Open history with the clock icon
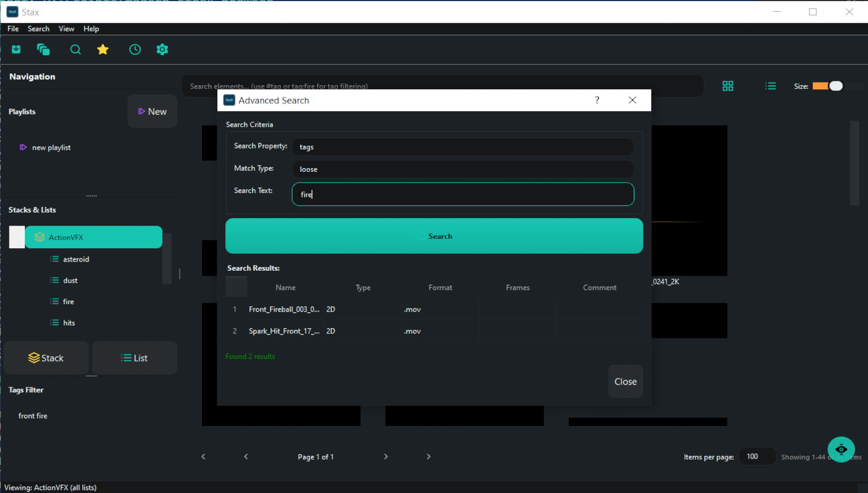 click(x=135, y=49)
